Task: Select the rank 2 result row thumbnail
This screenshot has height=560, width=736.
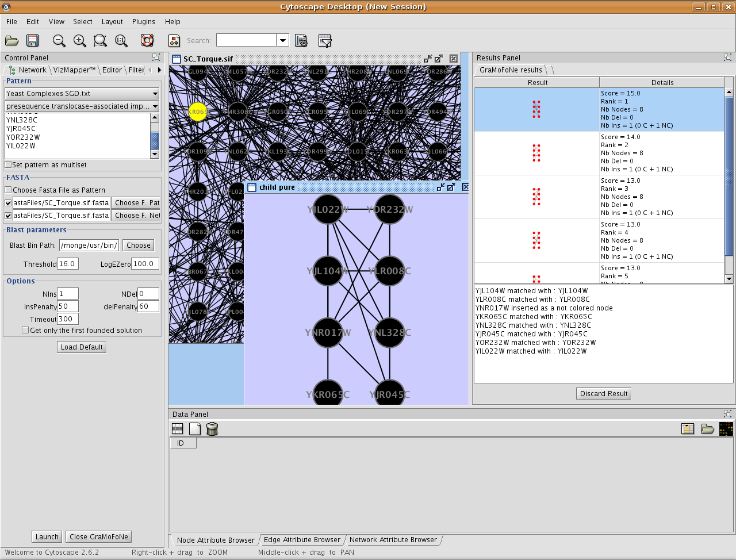Action: pyautogui.click(x=536, y=153)
